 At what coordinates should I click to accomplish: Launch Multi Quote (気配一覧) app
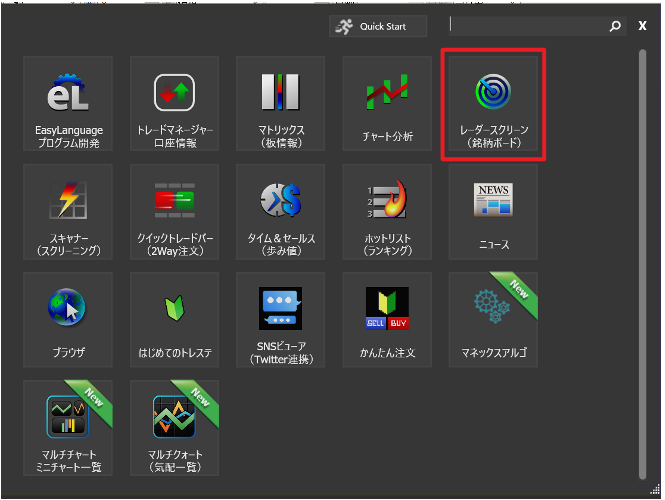(174, 428)
